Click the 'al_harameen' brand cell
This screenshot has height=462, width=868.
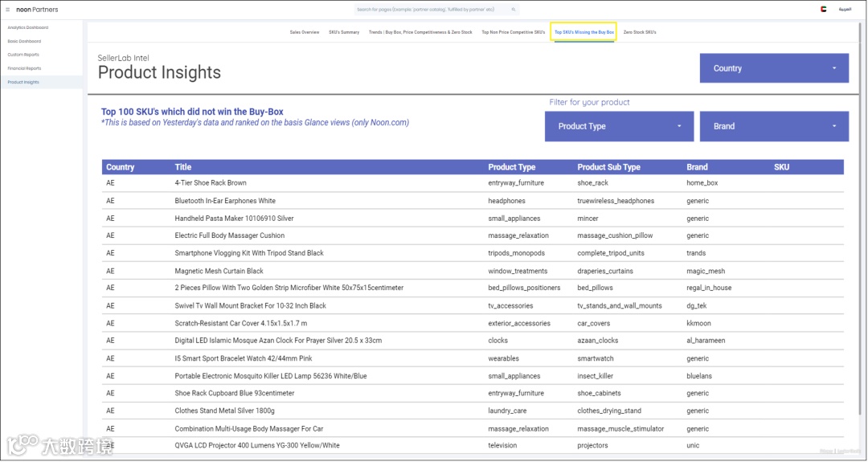click(706, 341)
